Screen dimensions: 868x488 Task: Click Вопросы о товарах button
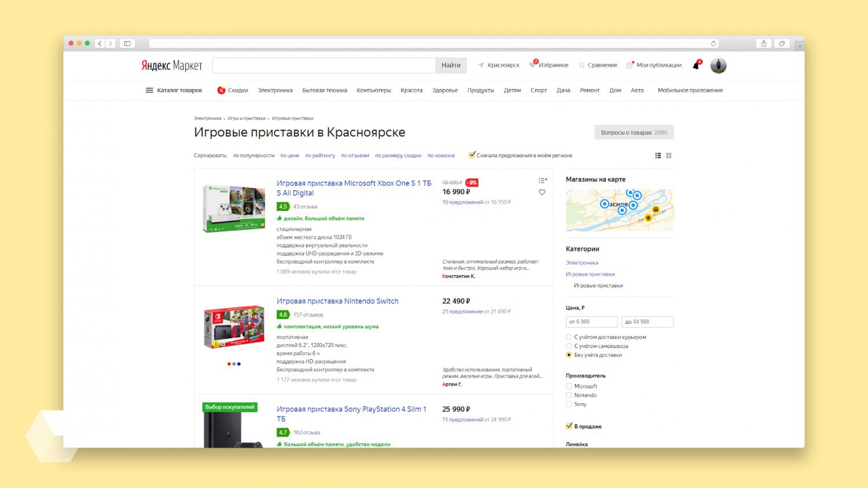pos(634,132)
